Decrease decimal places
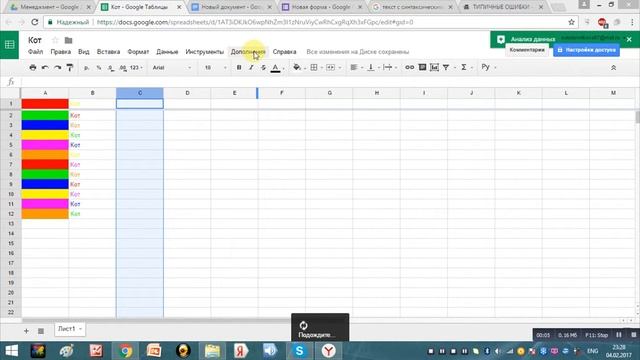Image resolution: width=640 pixels, height=360 pixels. (111, 68)
